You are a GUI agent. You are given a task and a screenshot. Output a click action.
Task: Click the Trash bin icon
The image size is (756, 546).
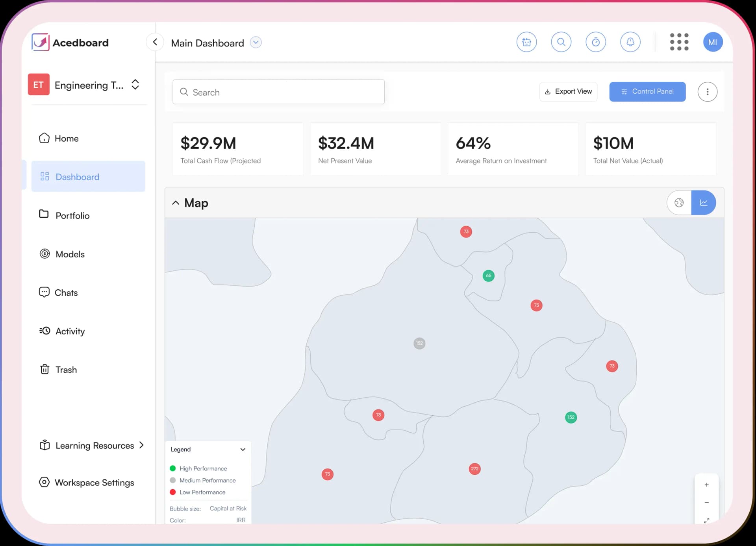pyautogui.click(x=44, y=369)
